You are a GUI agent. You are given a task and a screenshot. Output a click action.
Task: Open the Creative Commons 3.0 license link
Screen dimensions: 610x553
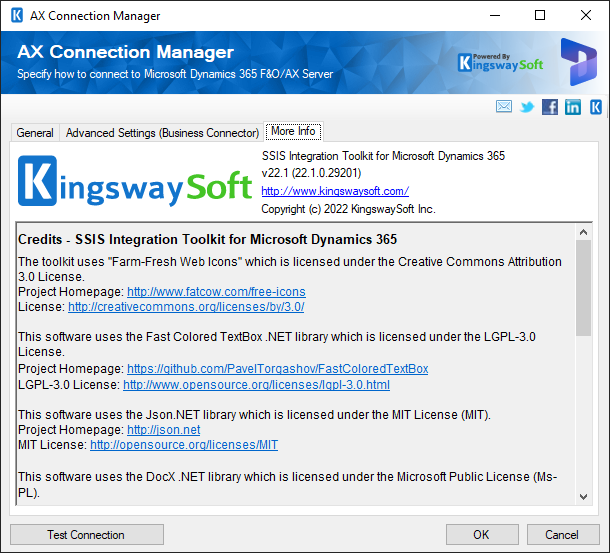point(186,307)
